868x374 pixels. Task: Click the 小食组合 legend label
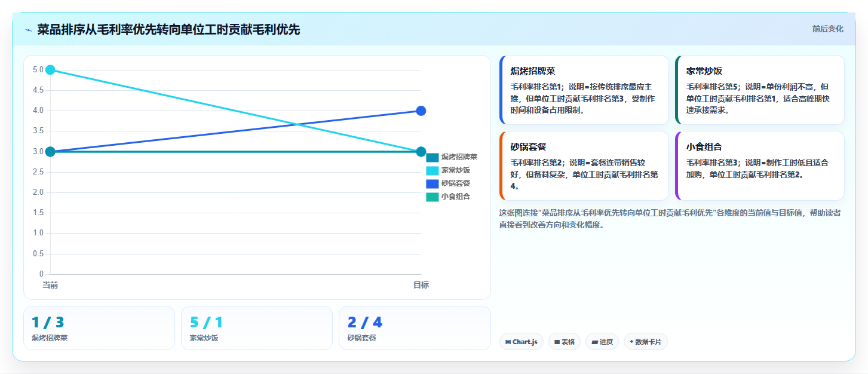click(x=455, y=196)
